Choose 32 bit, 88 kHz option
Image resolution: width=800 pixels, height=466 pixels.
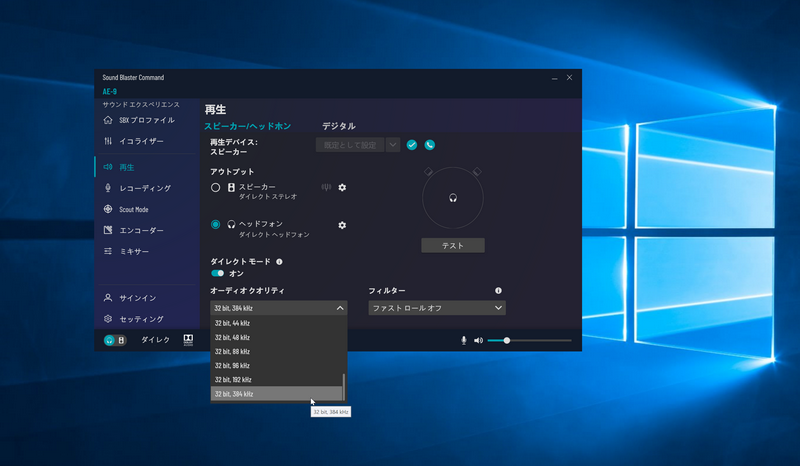point(276,352)
